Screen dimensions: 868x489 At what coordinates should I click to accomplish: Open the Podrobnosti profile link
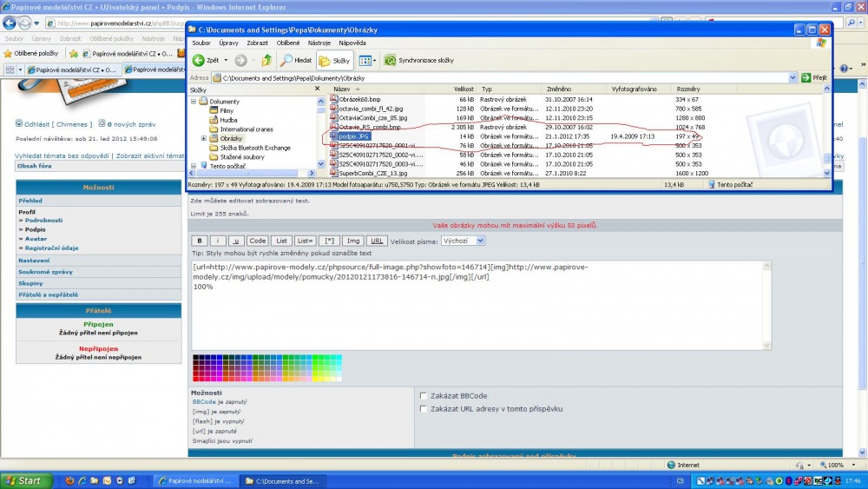tap(43, 221)
